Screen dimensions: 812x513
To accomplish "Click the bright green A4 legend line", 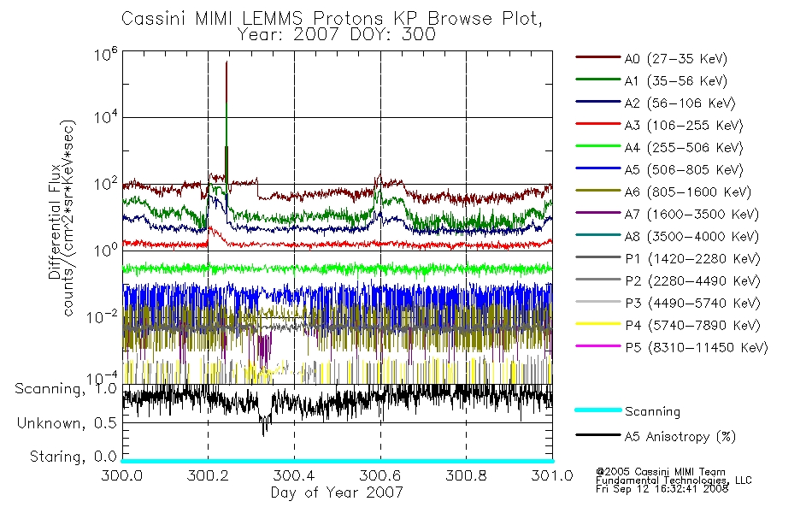I will (x=598, y=146).
